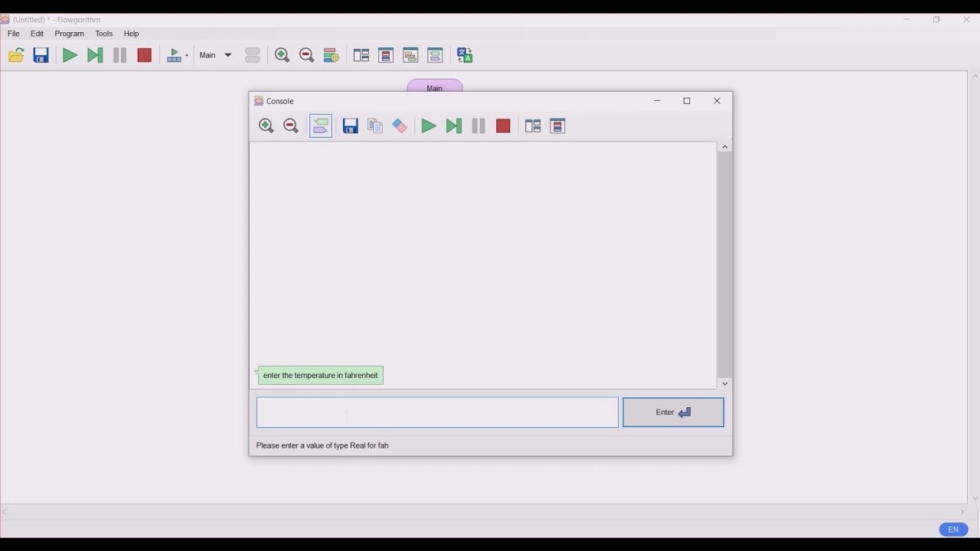Open a file using the folder icon
This screenshot has width=980, height=551.
pos(16,55)
